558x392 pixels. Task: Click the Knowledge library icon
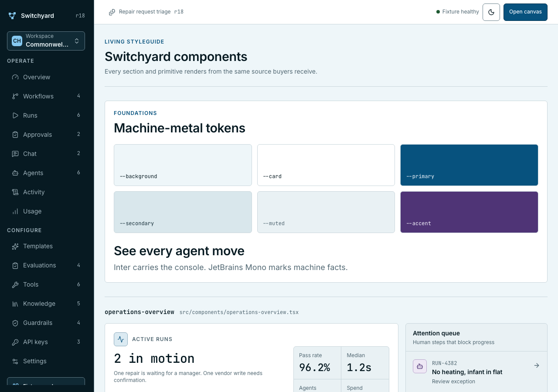pyautogui.click(x=15, y=304)
